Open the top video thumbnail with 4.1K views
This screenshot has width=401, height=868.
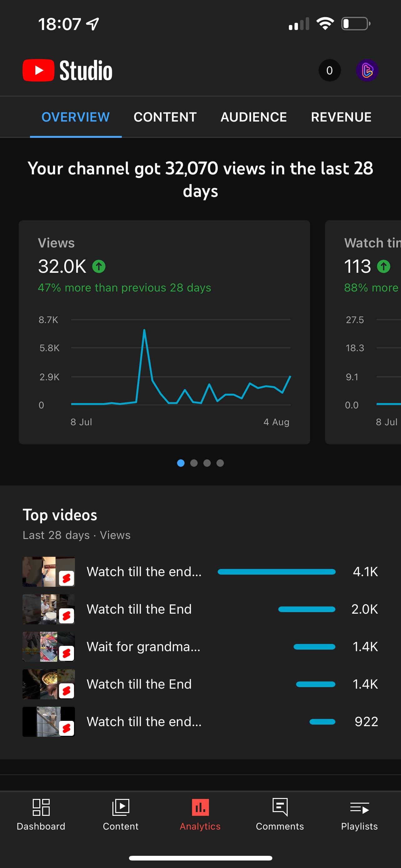click(x=48, y=572)
